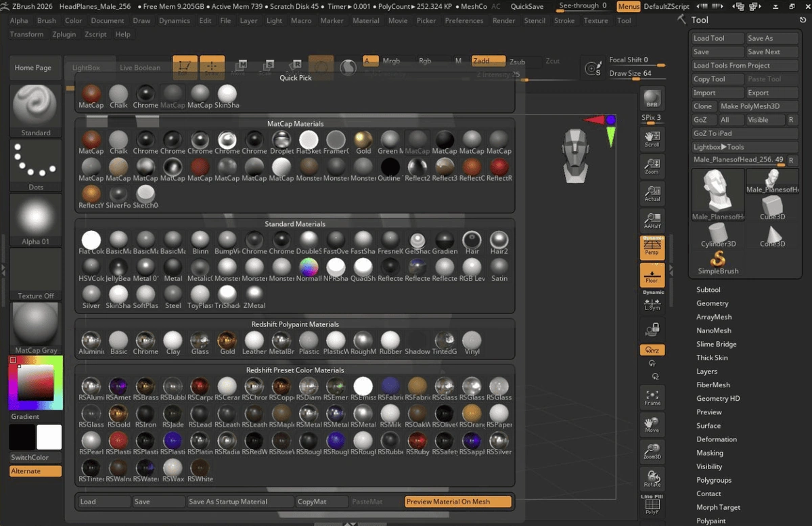Click the BPR render icon
Screen dimensions: 812x526
652,98
